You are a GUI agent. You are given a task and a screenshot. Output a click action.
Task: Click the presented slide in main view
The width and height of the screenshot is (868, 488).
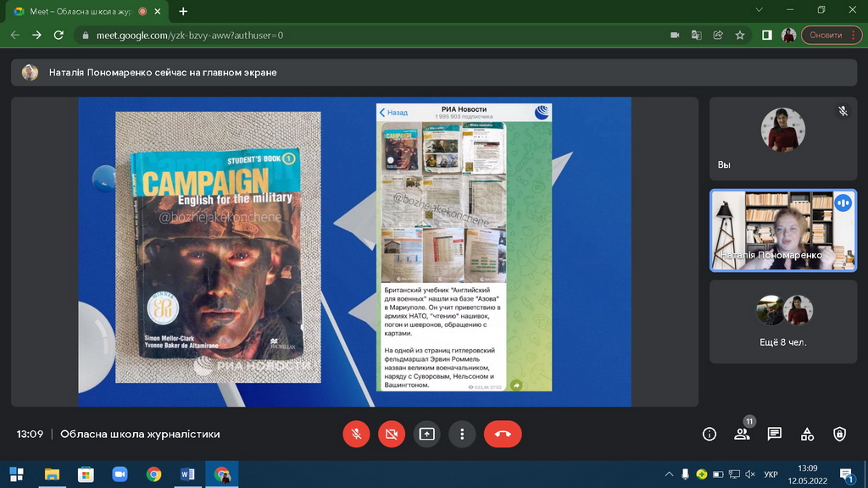tap(355, 252)
